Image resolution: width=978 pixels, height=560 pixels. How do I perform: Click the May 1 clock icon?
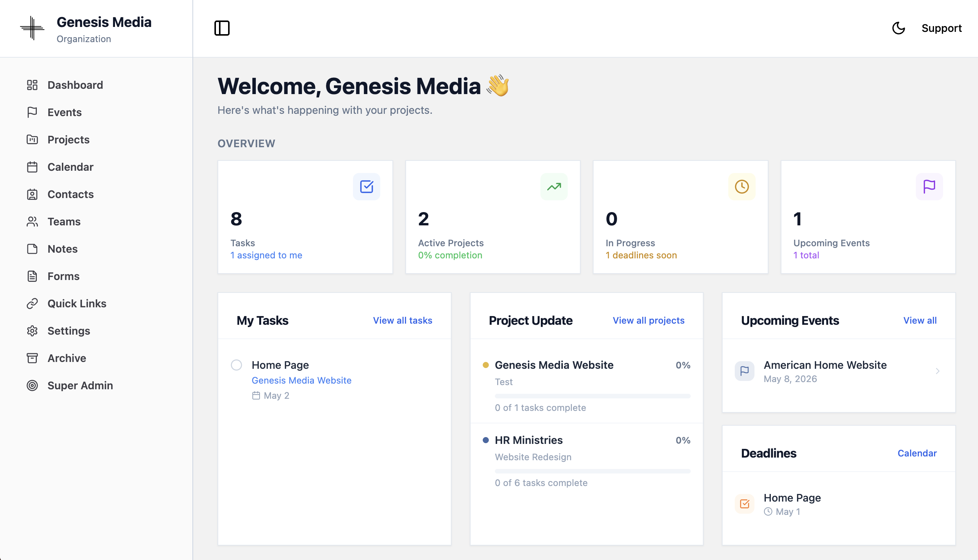[x=767, y=511]
